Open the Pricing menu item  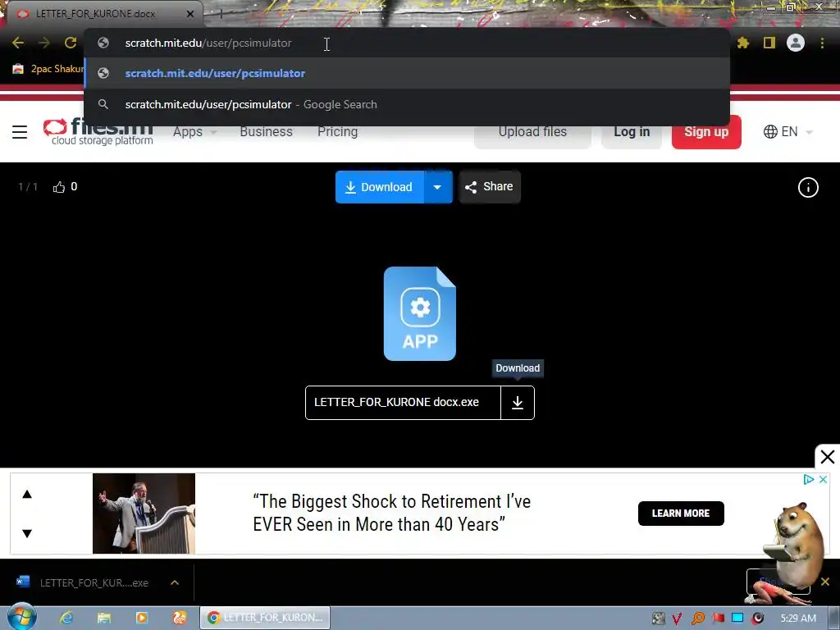tap(337, 132)
